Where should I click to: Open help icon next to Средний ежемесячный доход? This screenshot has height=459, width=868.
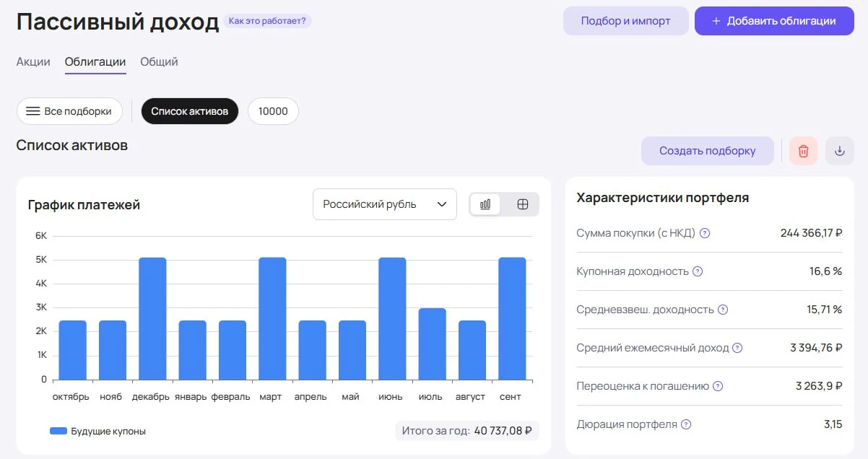(x=737, y=348)
